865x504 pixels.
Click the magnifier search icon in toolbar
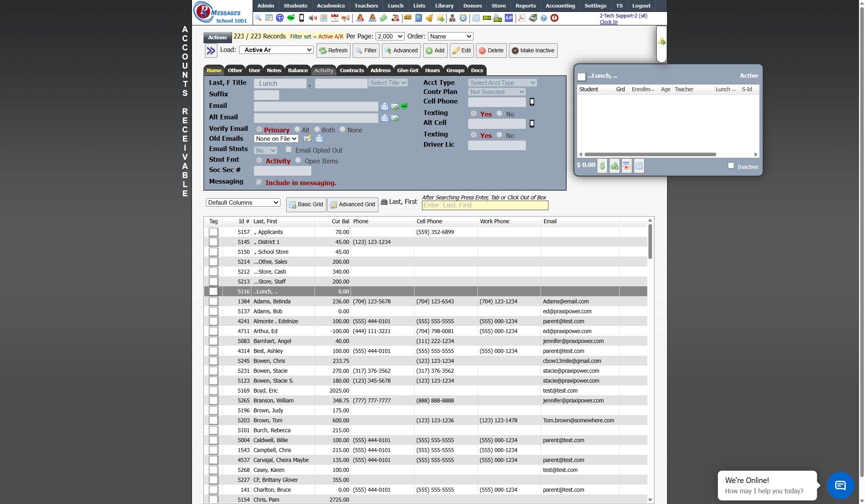258,18
